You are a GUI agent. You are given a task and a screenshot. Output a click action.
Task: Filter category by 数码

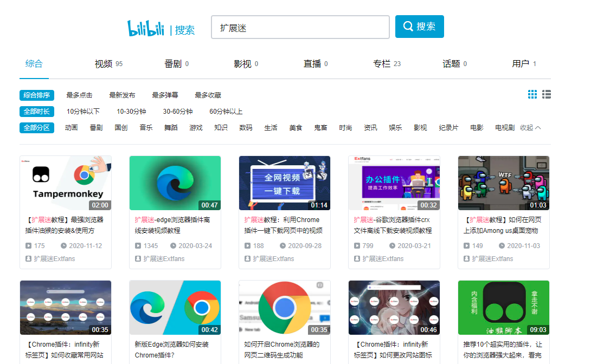[246, 128]
